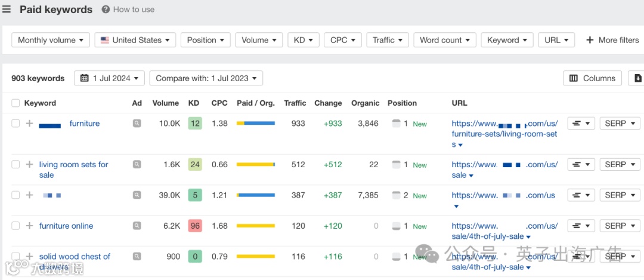Open the Compare with 1 Jul 2023 dropdown
The width and height of the screenshot is (644, 280).
pyautogui.click(x=206, y=78)
